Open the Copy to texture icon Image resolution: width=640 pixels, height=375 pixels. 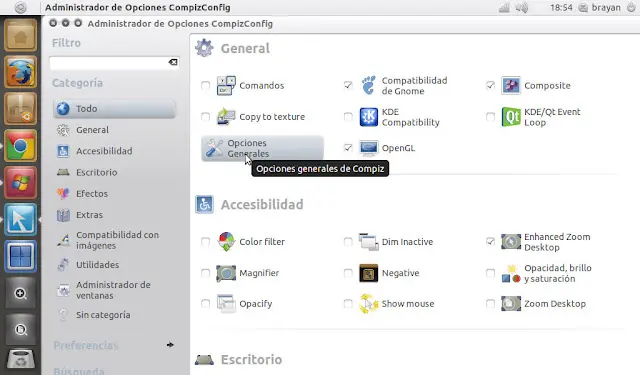pyautogui.click(x=226, y=117)
